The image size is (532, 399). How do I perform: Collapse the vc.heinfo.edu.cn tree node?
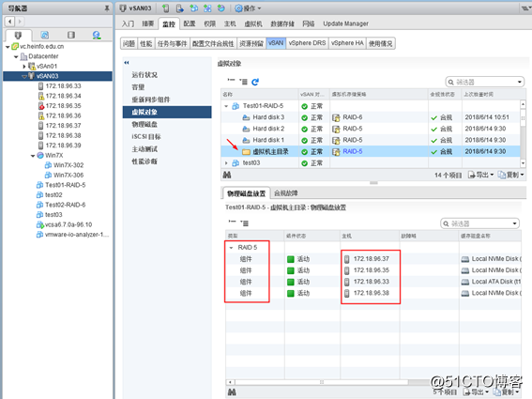pos(8,47)
